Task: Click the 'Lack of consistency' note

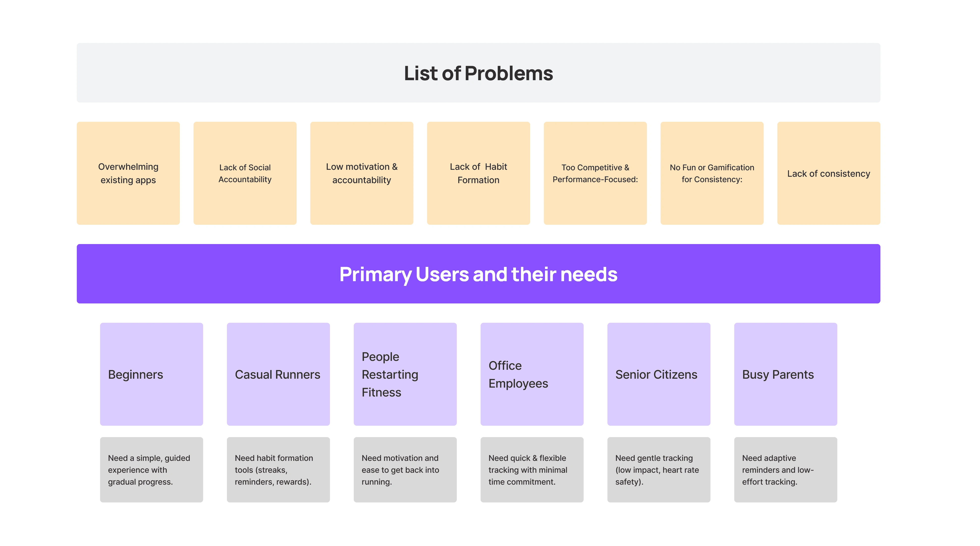Action: click(829, 173)
